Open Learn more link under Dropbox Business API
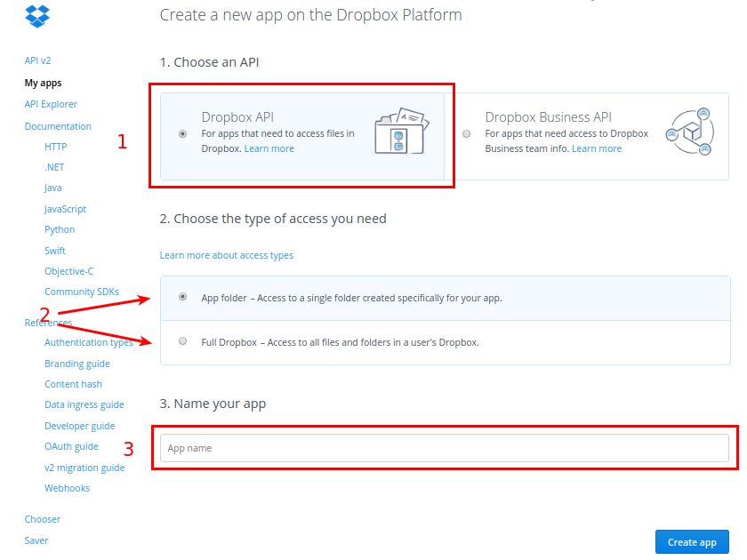 click(597, 148)
